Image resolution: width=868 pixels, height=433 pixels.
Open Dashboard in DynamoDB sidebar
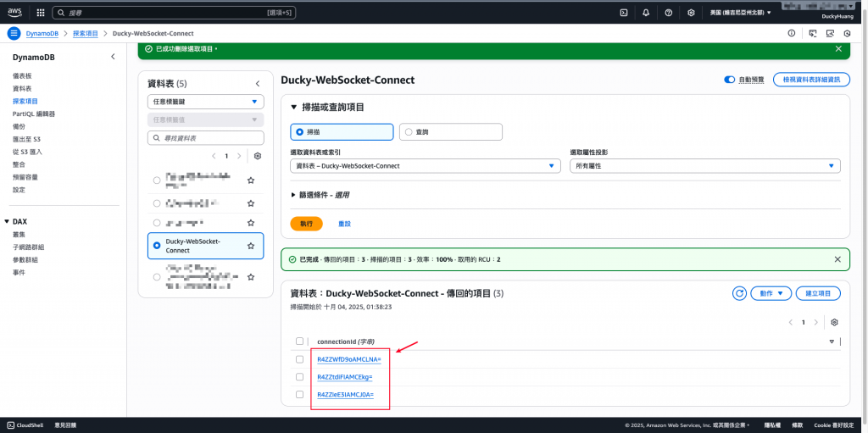(x=22, y=76)
